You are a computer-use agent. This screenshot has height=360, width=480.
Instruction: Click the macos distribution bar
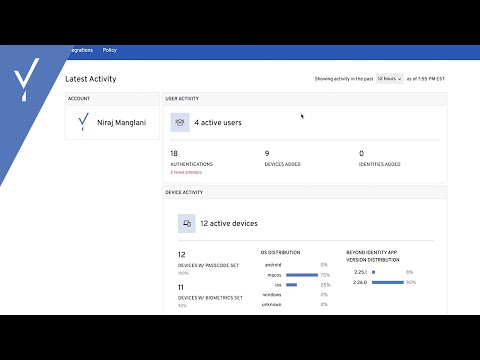point(302,275)
